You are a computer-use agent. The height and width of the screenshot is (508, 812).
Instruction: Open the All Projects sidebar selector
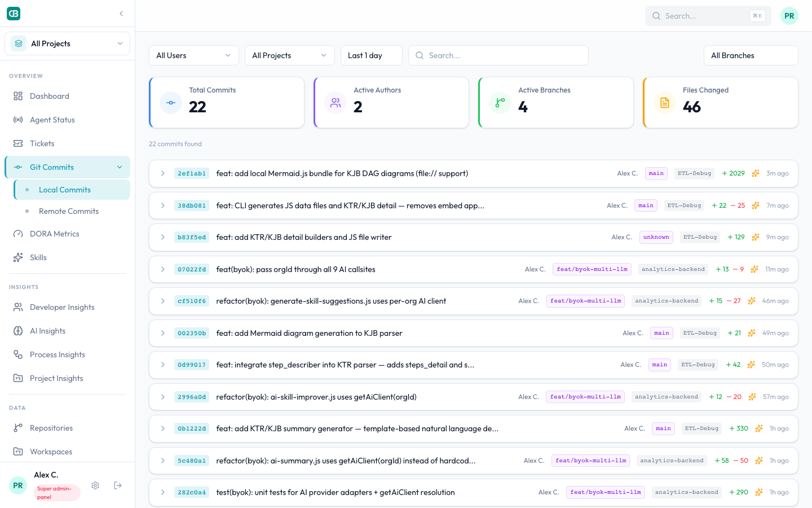67,43
